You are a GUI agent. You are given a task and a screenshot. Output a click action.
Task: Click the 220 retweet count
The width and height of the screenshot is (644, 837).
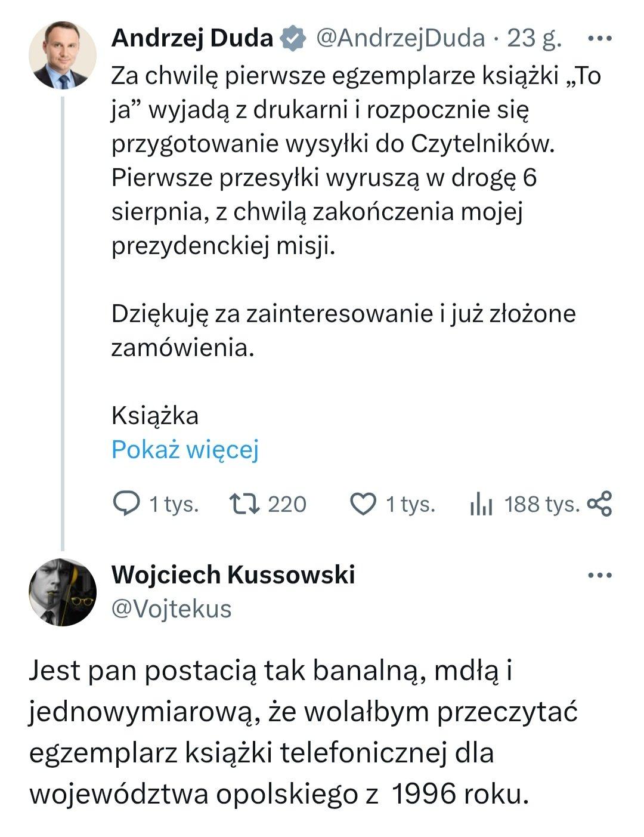pos(287,505)
